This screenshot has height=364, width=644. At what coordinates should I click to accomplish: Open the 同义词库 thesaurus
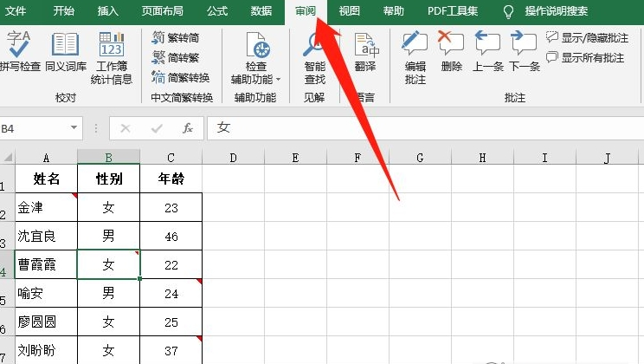click(x=66, y=50)
